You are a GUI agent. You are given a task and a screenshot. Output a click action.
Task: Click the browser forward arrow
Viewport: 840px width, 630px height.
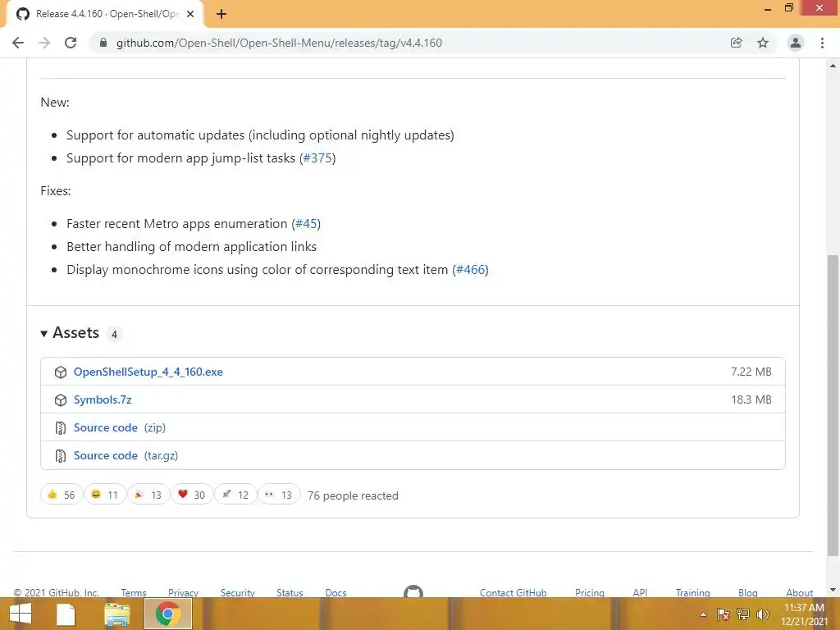coord(44,43)
